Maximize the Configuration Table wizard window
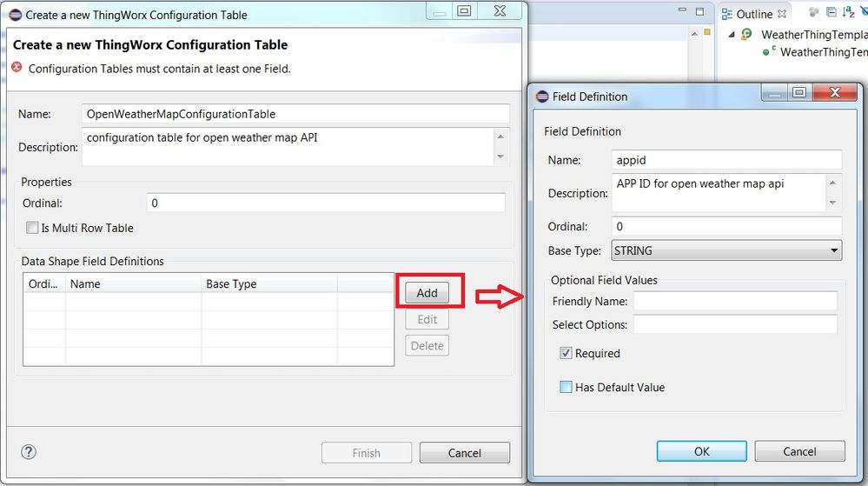This screenshot has height=486, width=868. coord(464,10)
